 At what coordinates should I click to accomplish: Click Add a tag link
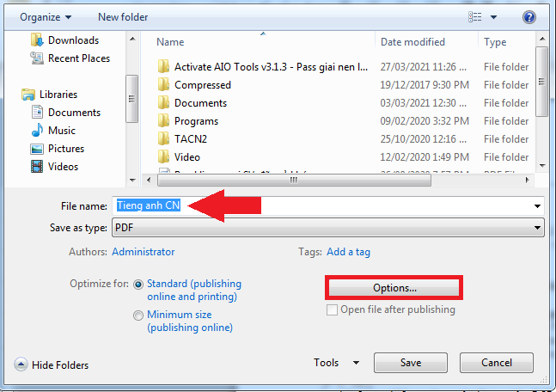pyautogui.click(x=348, y=252)
